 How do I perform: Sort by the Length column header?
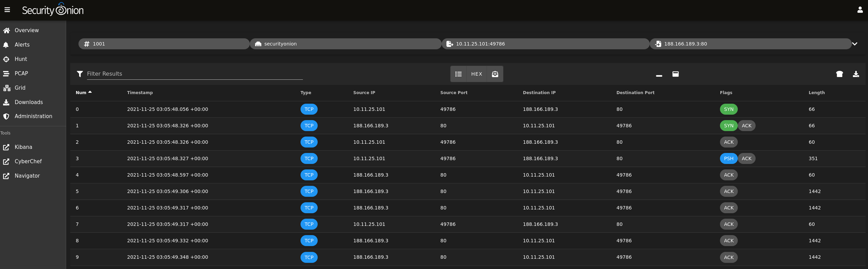817,93
